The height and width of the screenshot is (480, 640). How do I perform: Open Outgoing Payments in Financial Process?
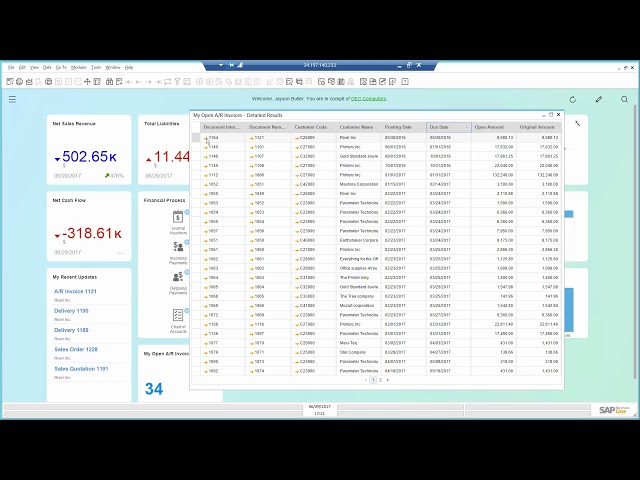click(178, 283)
